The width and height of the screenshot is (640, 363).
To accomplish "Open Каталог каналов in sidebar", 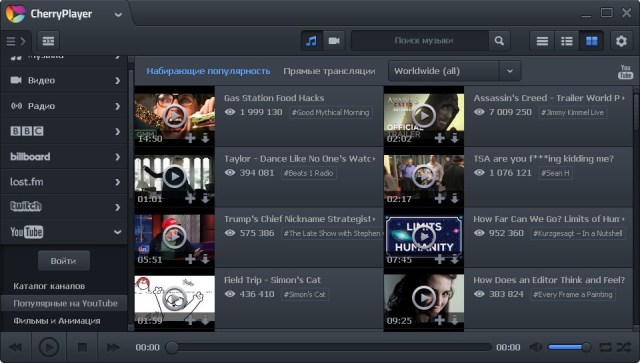I will (x=49, y=286).
